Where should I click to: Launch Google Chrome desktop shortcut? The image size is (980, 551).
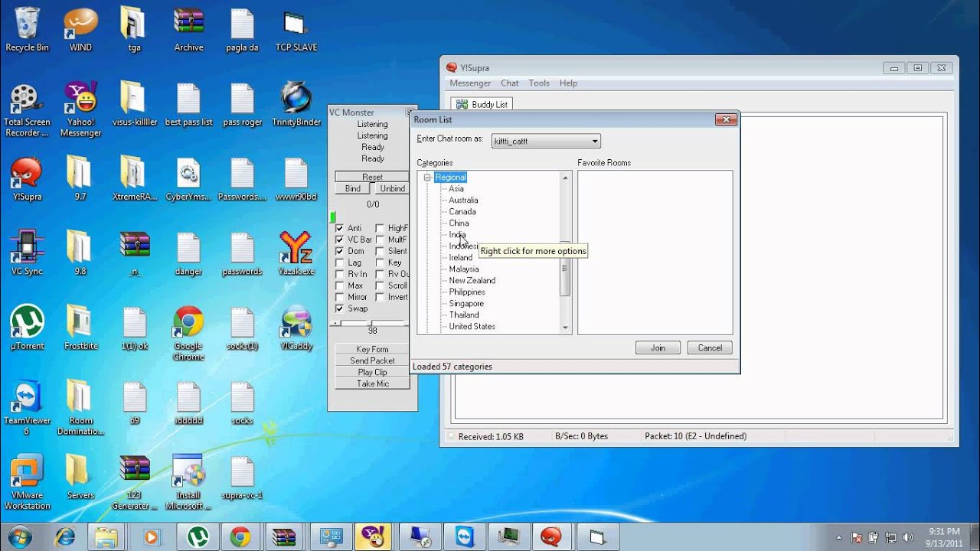point(188,333)
